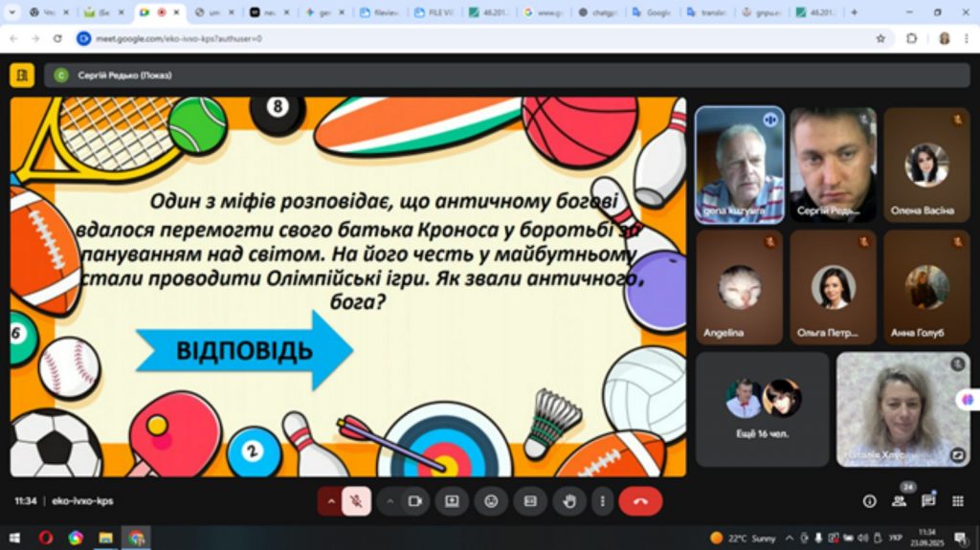Click the present screen icon

(452, 501)
